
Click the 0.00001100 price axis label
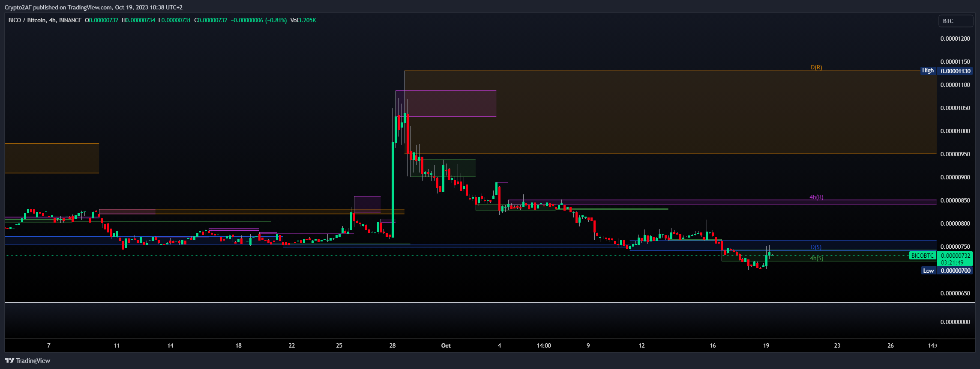pos(954,85)
